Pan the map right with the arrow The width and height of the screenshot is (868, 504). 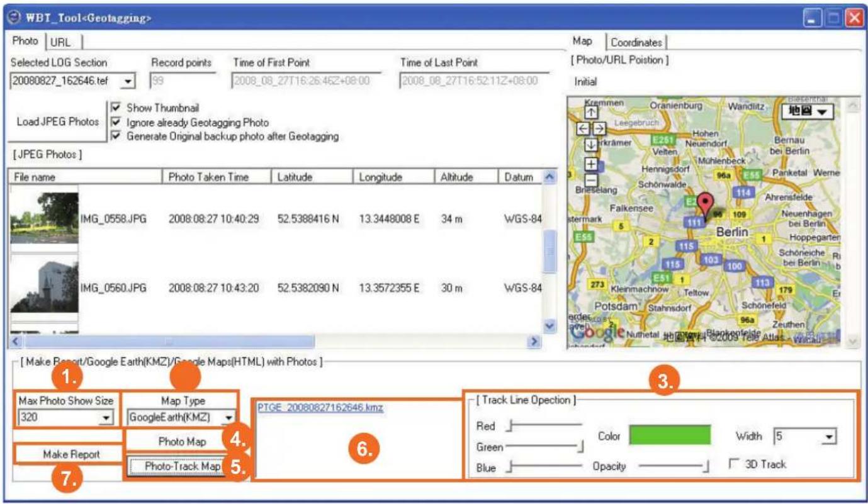[x=599, y=128]
